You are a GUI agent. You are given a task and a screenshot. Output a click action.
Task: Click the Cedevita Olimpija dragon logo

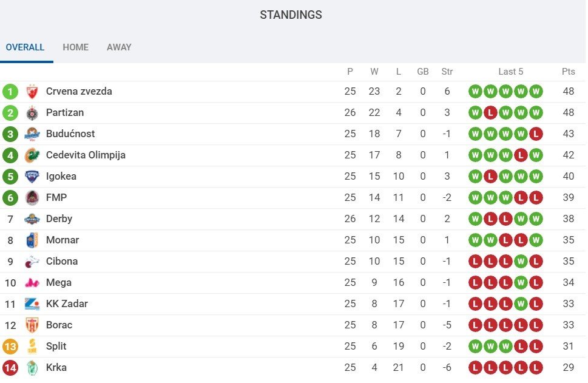tap(32, 155)
